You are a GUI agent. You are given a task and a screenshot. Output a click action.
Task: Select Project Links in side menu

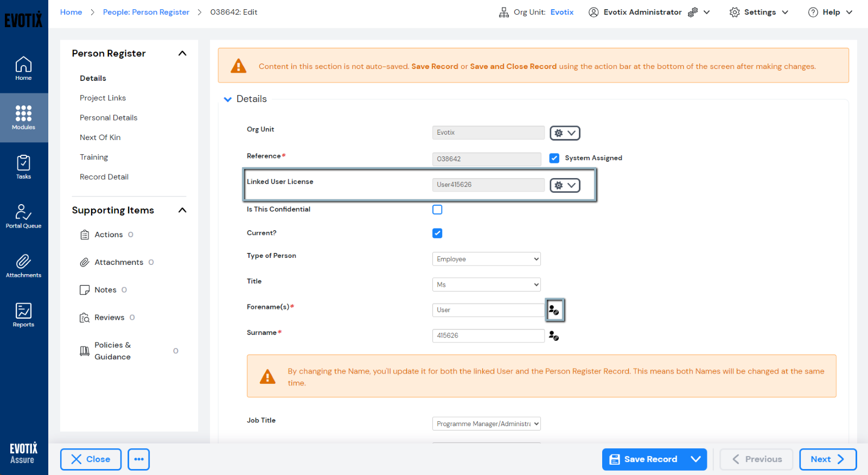103,98
